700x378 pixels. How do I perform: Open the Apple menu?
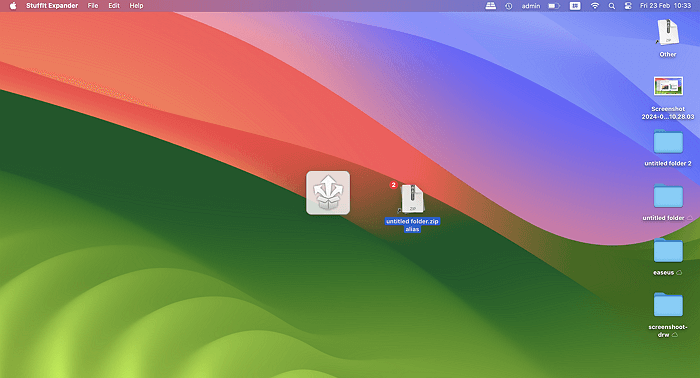click(13, 6)
